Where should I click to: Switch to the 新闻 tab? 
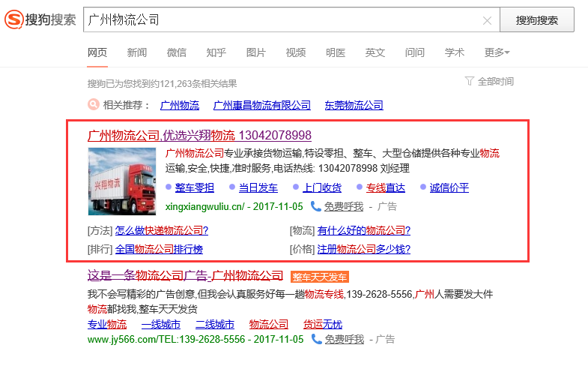(x=137, y=52)
